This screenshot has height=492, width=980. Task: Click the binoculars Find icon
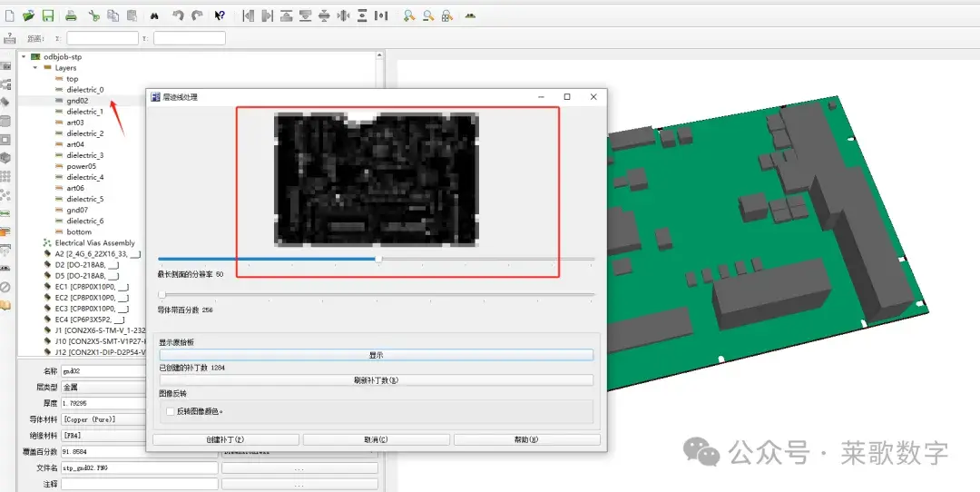click(154, 15)
